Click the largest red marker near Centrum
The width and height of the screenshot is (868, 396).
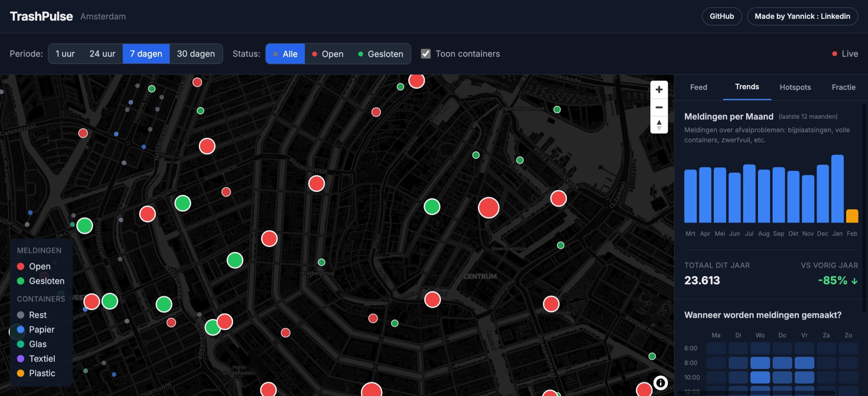[x=488, y=208]
